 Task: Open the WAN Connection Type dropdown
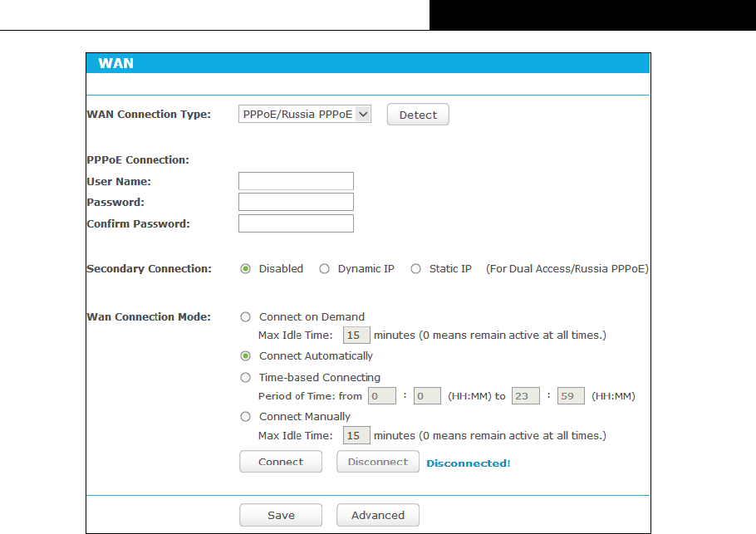tap(305, 115)
